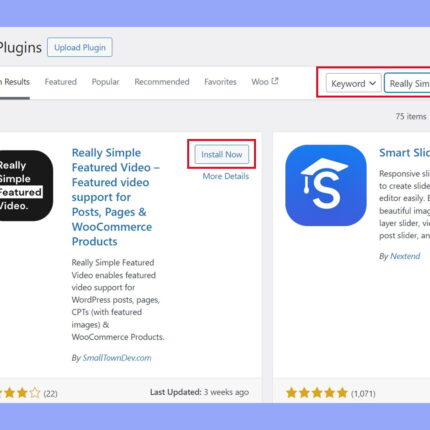This screenshot has height=430, width=430.
Task: Go to the Favorites tab
Action: pyautogui.click(x=220, y=82)
